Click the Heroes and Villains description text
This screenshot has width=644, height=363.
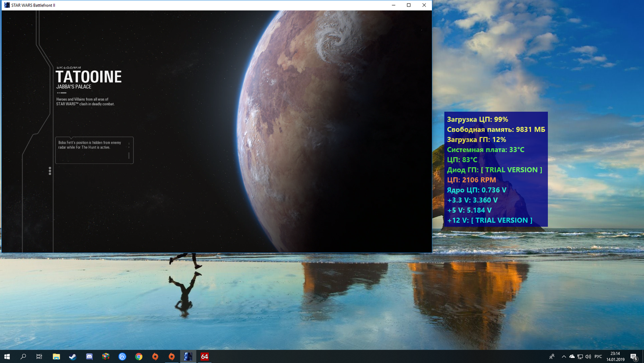85,102
